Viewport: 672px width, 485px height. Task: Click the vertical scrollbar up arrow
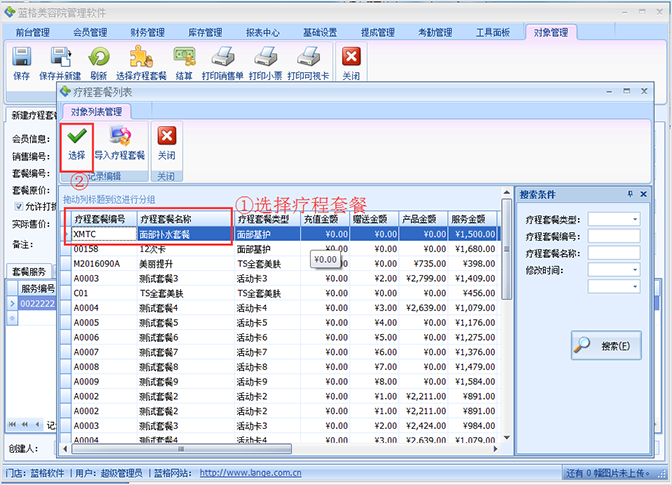point(507,192)
